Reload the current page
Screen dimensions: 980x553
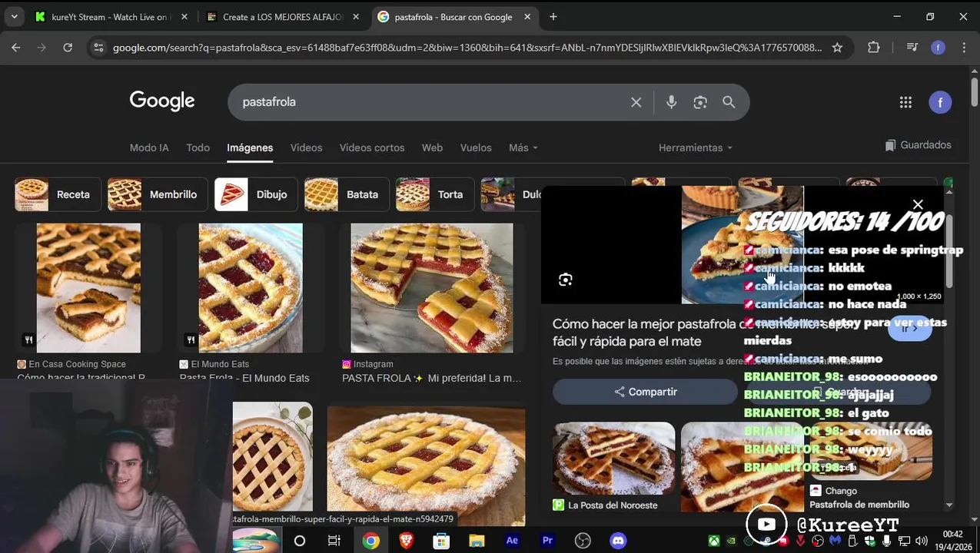point(68,48)
